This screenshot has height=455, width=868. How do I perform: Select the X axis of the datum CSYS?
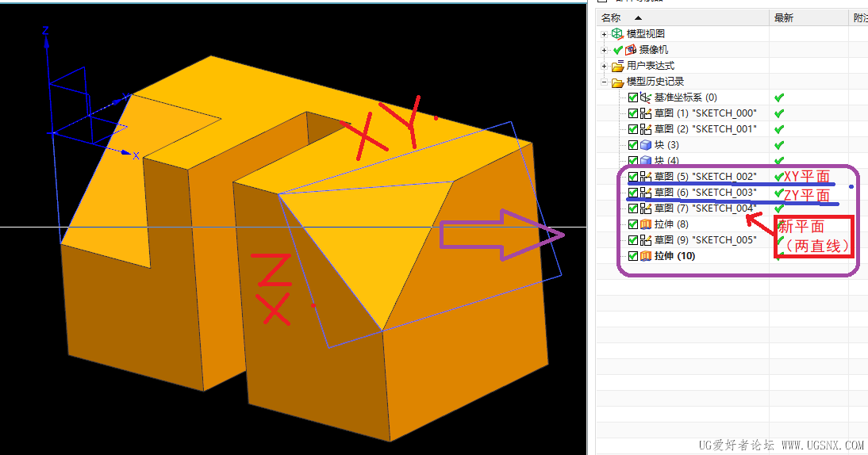coord(91,143)
